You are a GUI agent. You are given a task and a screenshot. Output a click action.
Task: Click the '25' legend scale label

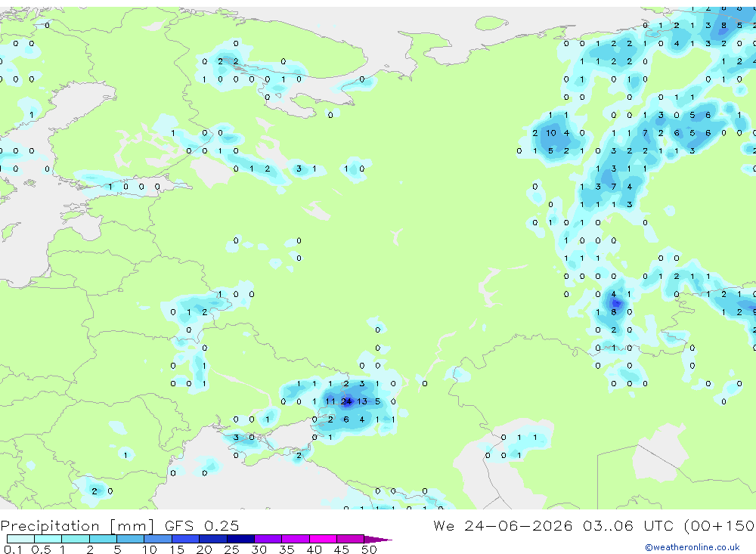231,549
